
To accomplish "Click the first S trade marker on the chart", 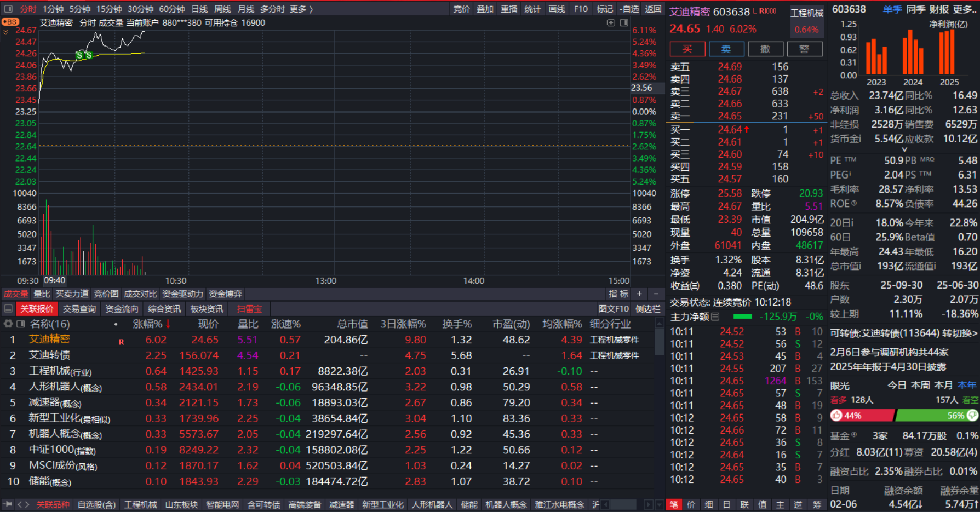I will [79, 55].
